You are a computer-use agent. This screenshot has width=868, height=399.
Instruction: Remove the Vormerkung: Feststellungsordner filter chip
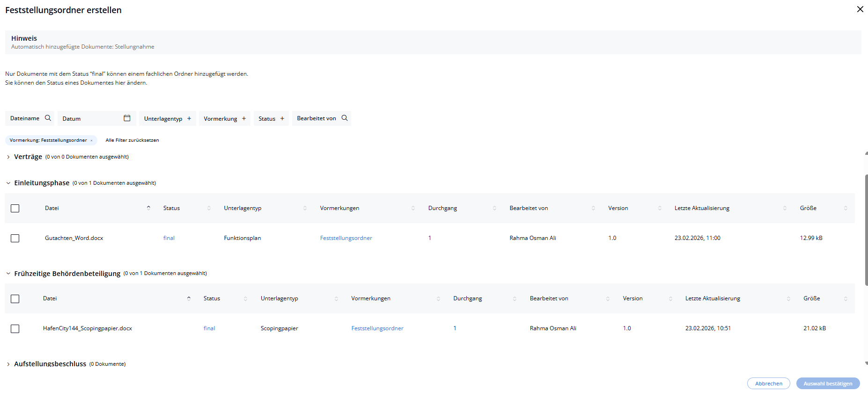point(91,140)
